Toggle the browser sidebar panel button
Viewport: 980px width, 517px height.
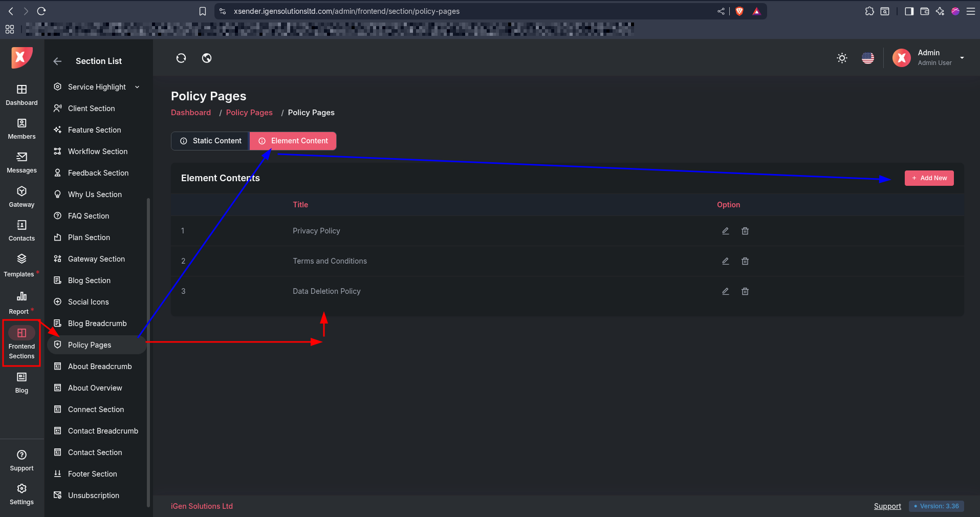(909, 11)
